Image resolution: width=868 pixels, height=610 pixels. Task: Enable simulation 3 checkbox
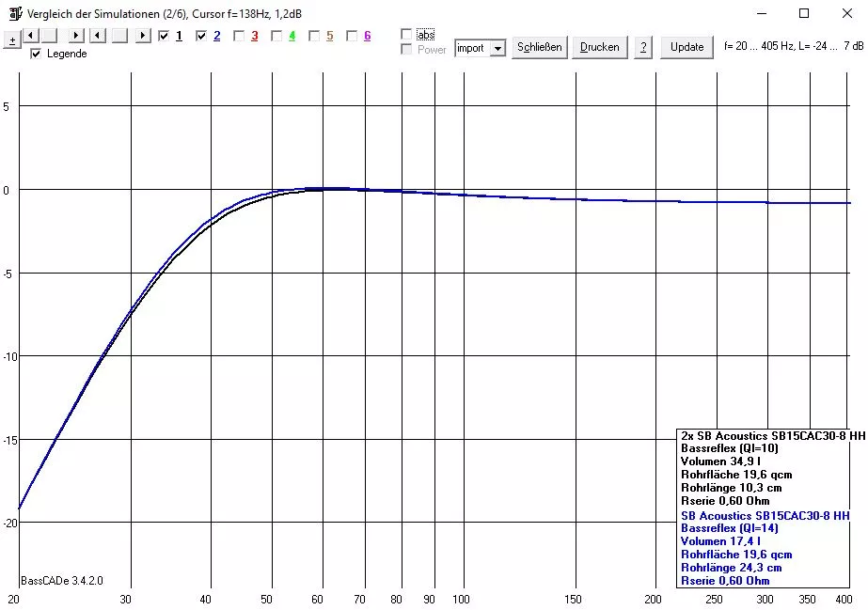pyautogui.click(x=239, y=36)
